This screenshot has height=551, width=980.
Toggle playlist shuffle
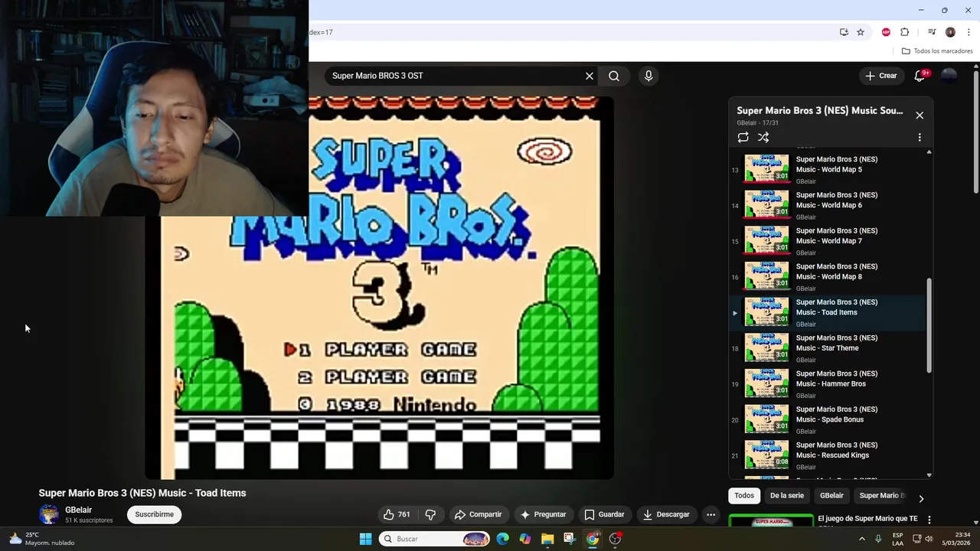click(x=763, y=137)
